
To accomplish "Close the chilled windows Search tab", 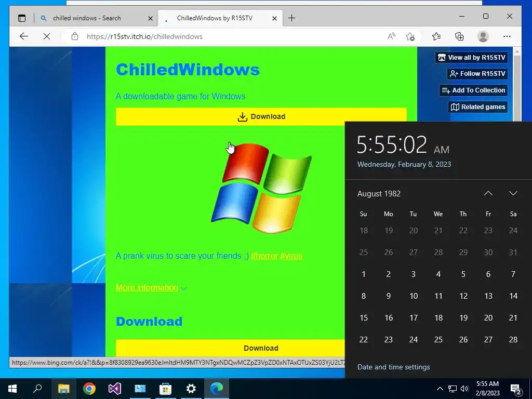I will [150, 18].
